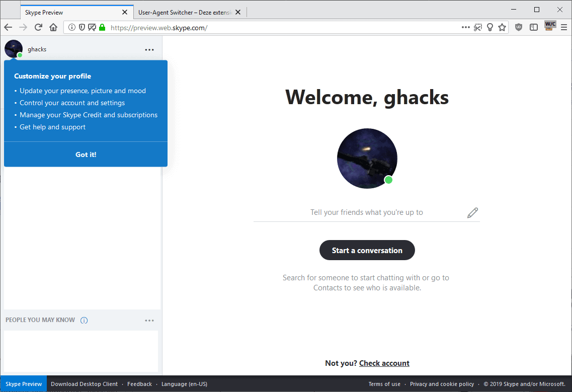
Task: Click the browser forward arrow
Action: coord(23,27)
